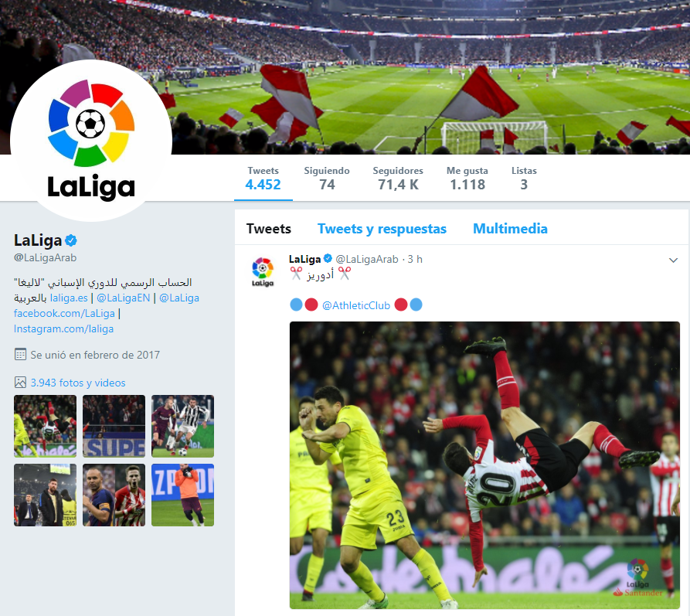Open the Listas 3 tab
The height and width of the screenshot is (616, 690).
coord(524,178)
